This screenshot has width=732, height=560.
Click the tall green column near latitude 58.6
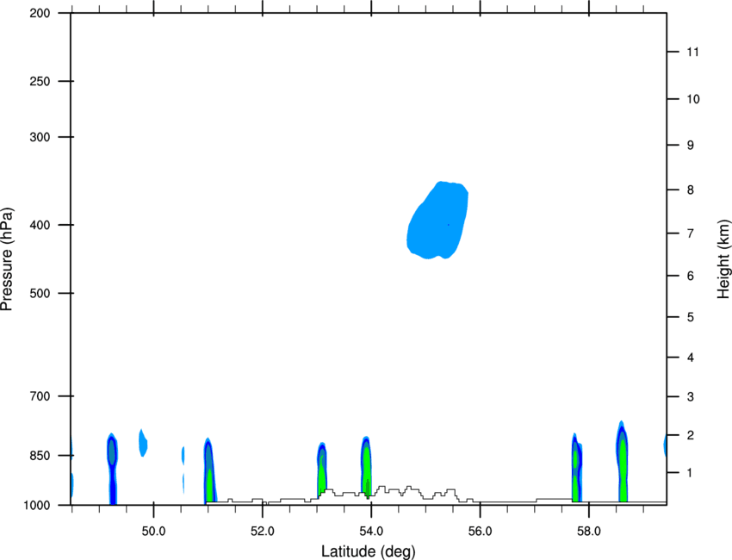(623, 462)
